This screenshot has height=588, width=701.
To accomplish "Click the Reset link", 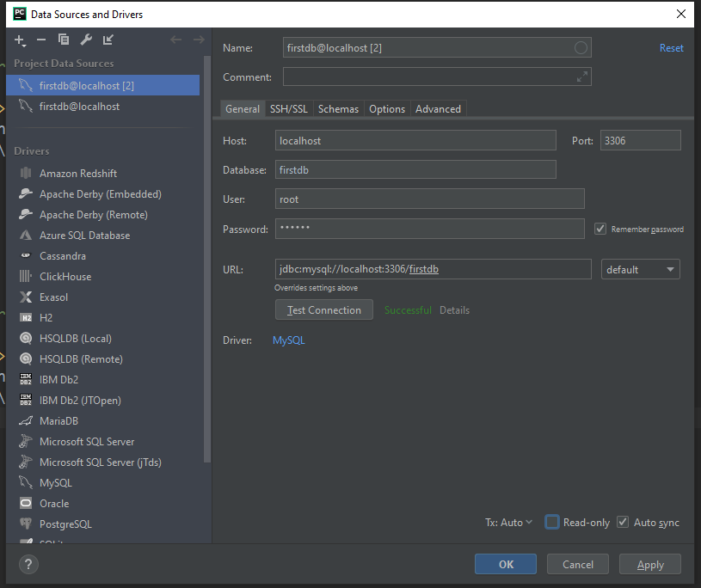I will [x=671, y=48].
